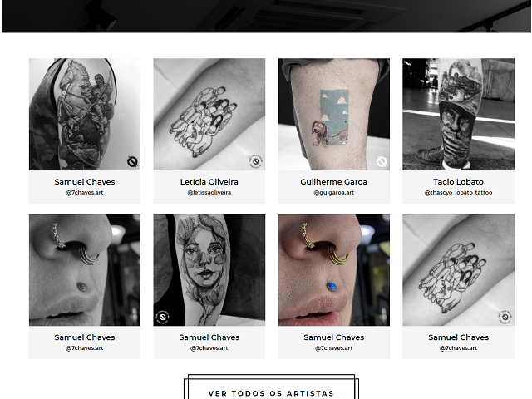Viewport: 532px width, 399px height.
Task: Click the round logo stamp on face sketch tattoo
Action: point(163,318)
